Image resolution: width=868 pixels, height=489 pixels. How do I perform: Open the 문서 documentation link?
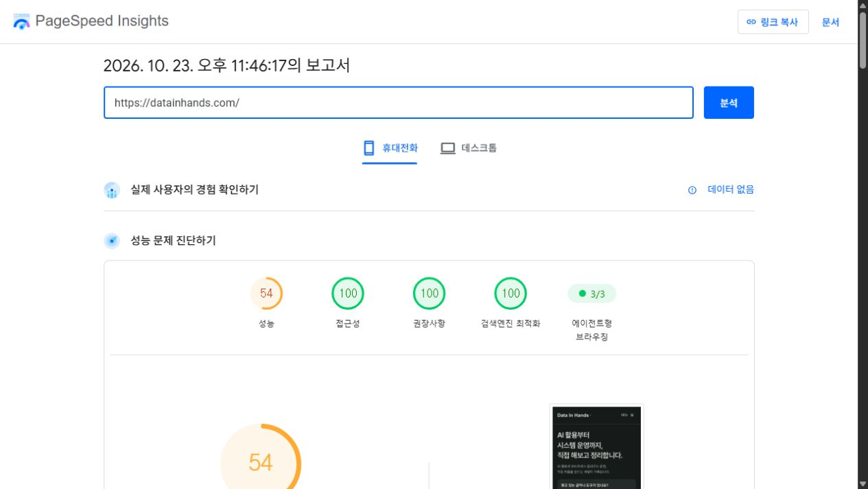tap(830, 22)
